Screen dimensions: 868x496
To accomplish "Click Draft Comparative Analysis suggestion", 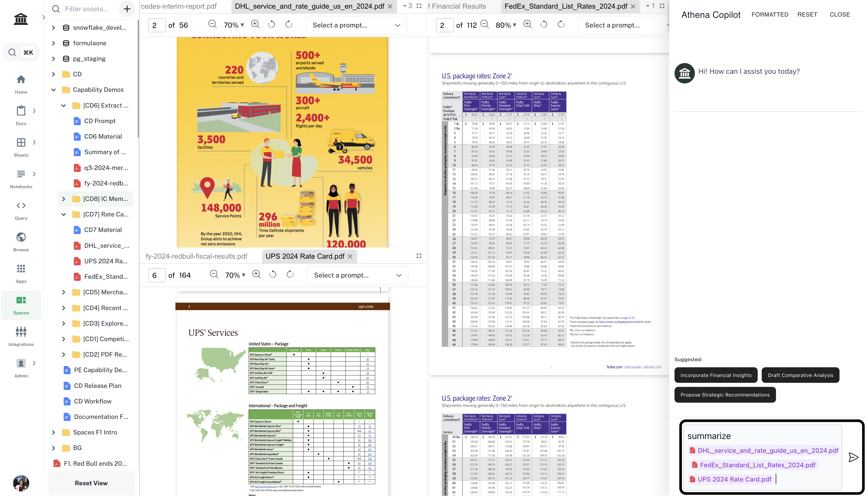I will click(x=800, y=375).
